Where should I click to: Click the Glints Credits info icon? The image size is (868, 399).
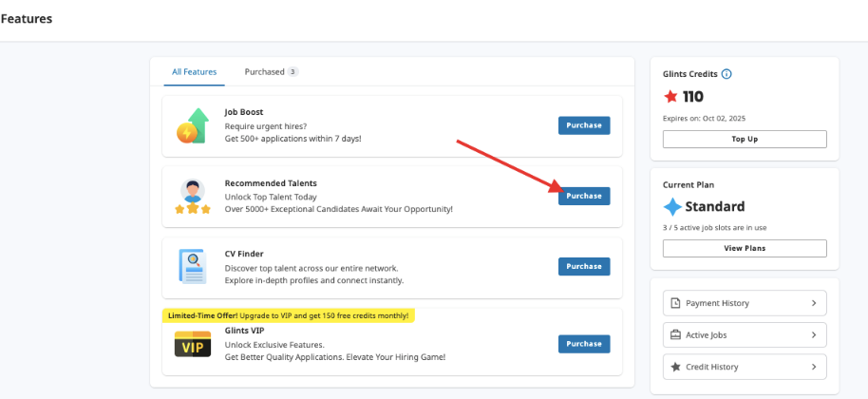tap(726, 74)
